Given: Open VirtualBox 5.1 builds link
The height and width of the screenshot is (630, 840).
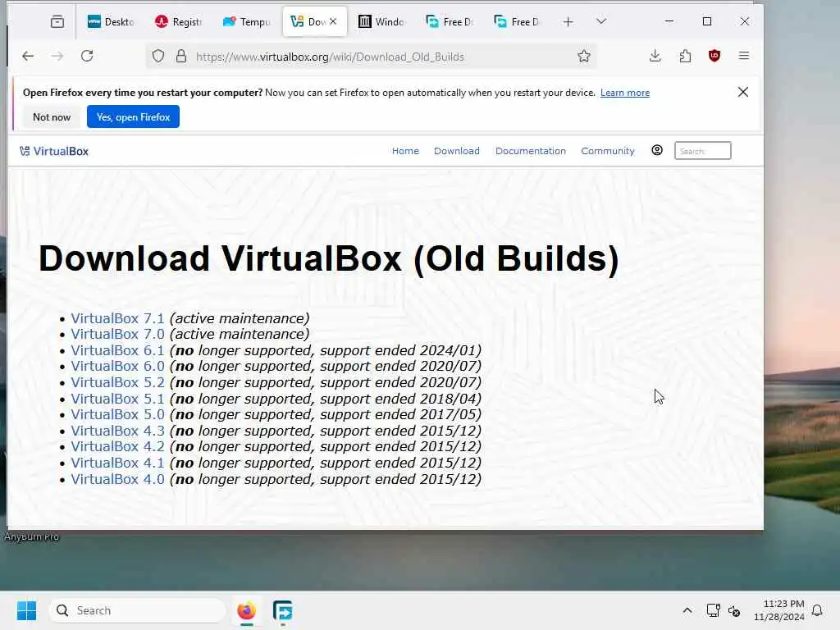Looking at the screenshot, I should click(117, 399).
